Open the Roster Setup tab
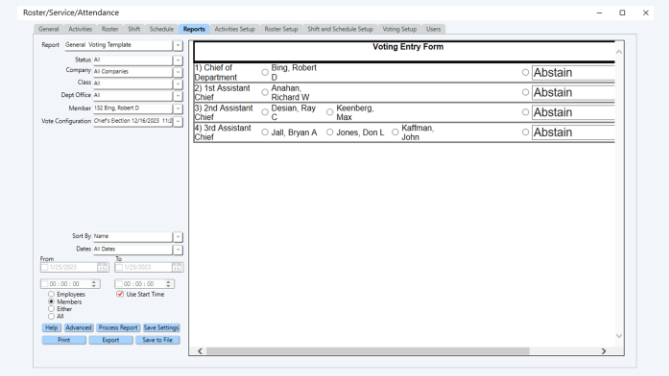669x376 pixels. click(281, 29)
